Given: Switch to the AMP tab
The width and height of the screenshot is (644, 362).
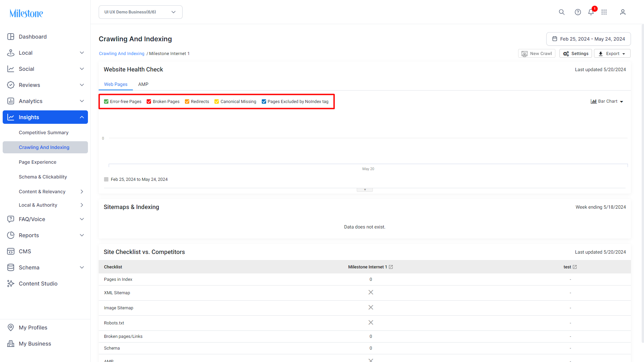Looking at the screenshot, I should pyautogui.click(x=143, y=84).
